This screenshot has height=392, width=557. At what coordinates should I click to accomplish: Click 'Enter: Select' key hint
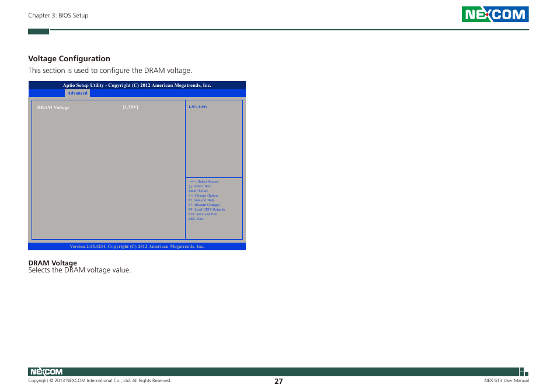(x=198, y=191)
